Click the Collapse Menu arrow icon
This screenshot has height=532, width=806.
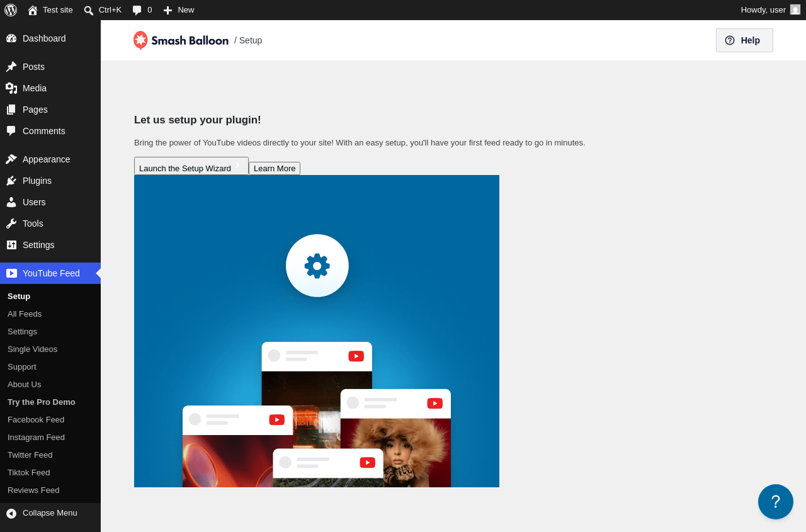[x=11, y=513]
